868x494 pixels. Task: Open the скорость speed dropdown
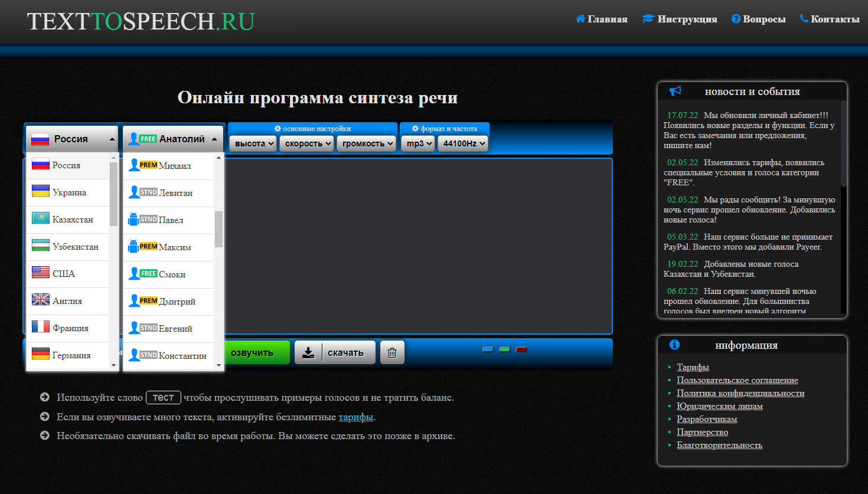tap(307, 143)
